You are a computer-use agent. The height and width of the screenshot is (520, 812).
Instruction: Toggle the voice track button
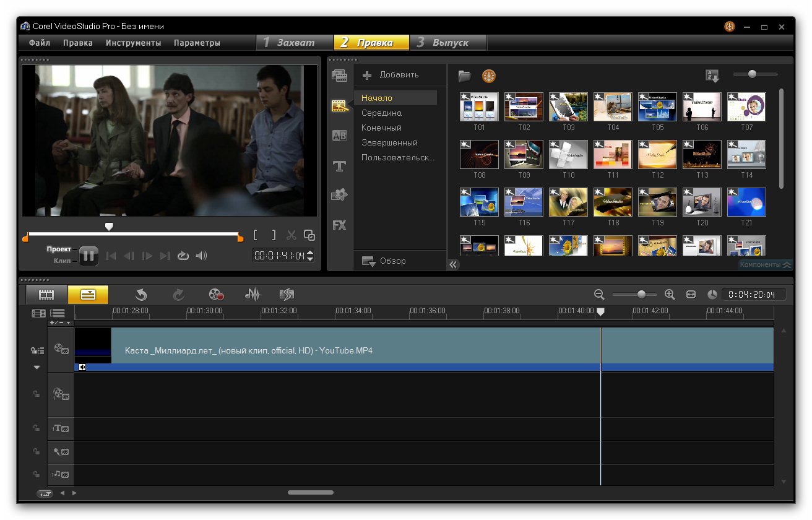(61, 452)
